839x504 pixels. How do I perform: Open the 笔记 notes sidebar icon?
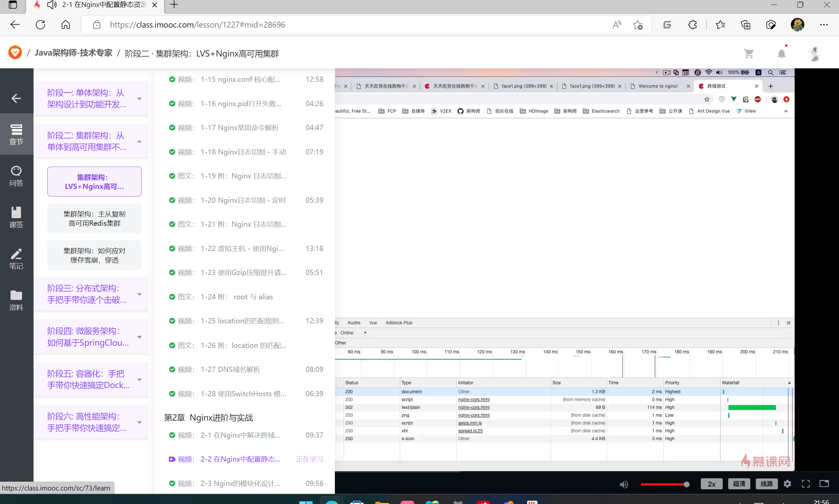click(16, 259)
